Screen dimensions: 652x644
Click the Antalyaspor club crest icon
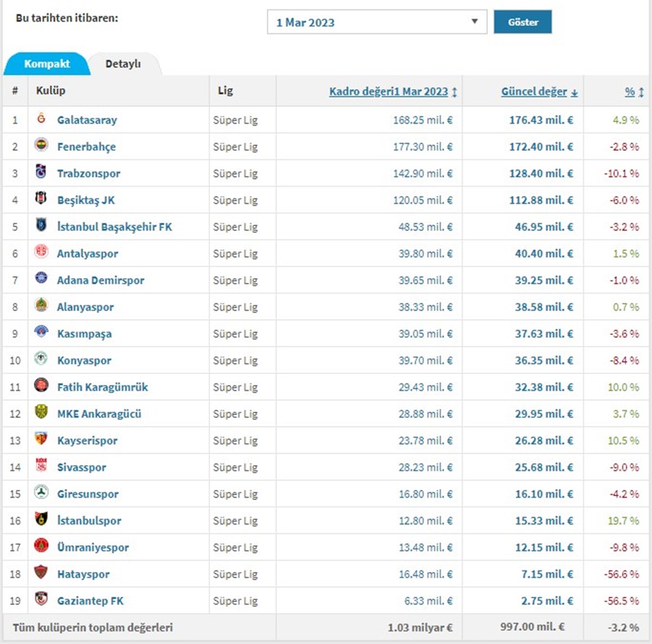click(x=41, y=251)
